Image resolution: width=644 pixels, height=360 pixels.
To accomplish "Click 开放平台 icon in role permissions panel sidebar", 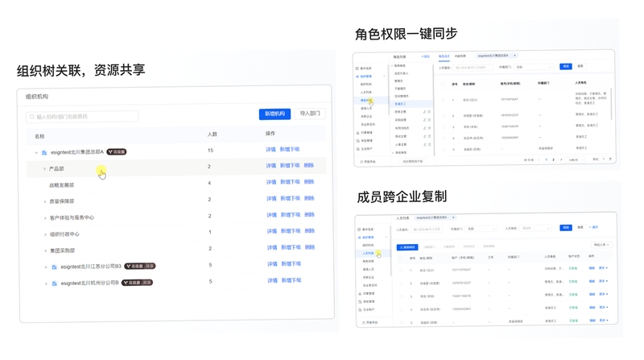I will (361, 162).
